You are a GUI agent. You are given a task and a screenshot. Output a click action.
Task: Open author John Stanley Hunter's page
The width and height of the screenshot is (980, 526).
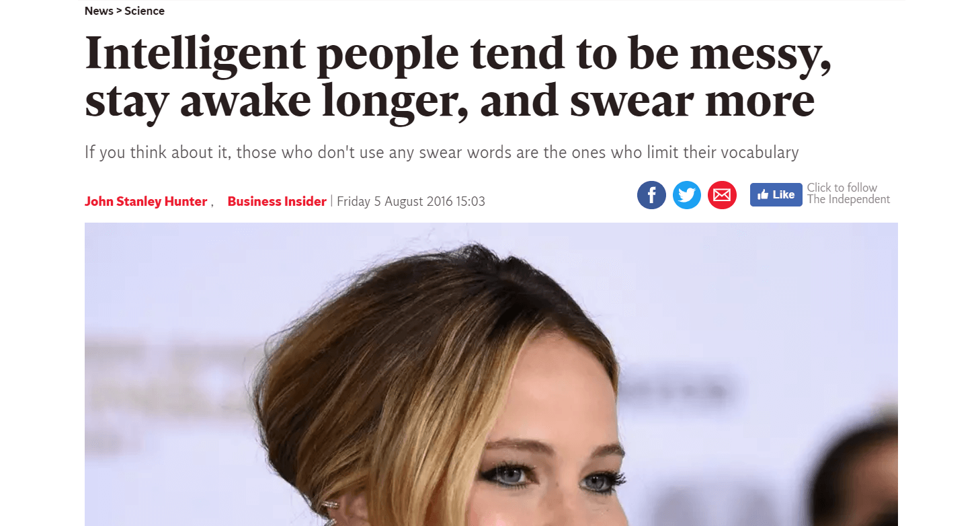146,201
